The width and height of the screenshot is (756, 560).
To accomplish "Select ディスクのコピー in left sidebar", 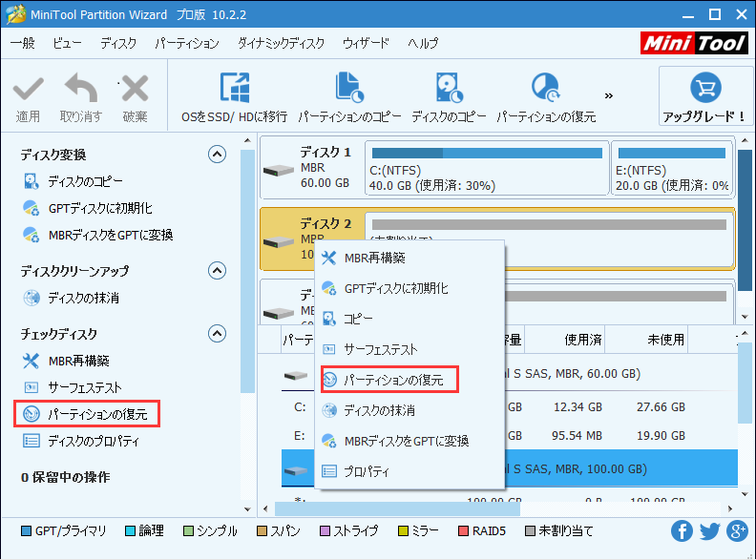I will point(73,181).
